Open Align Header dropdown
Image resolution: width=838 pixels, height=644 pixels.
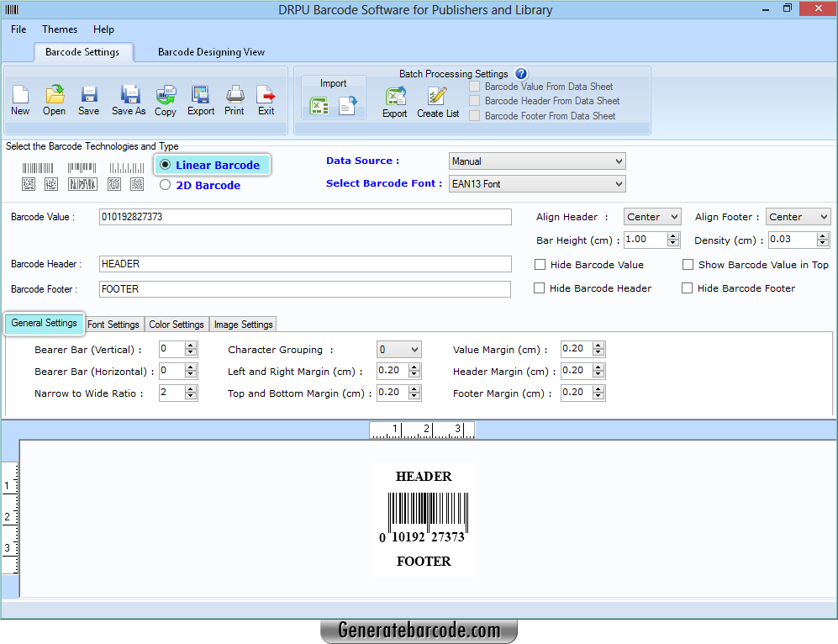click(652, 217)
